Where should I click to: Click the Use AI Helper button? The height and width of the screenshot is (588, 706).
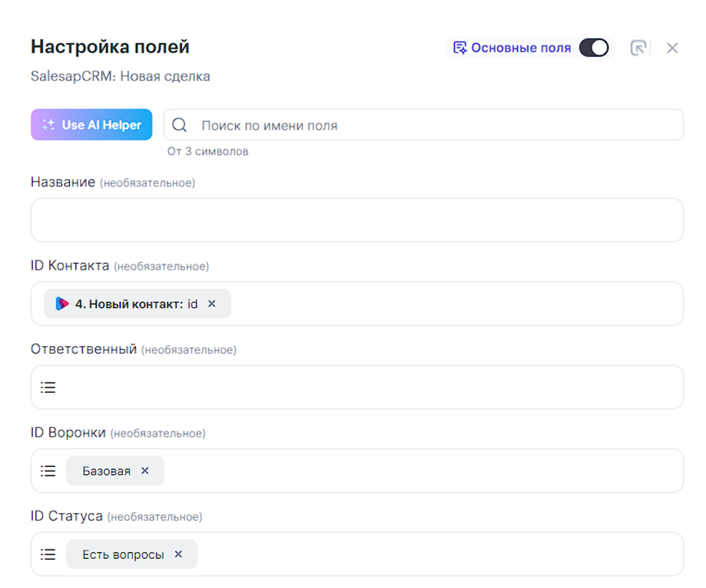click(x=92, y=124)
